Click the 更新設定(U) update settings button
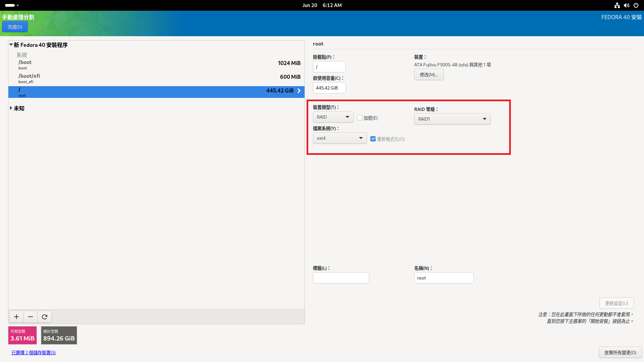This screenshot has width=644, height=362. point(616,303)
